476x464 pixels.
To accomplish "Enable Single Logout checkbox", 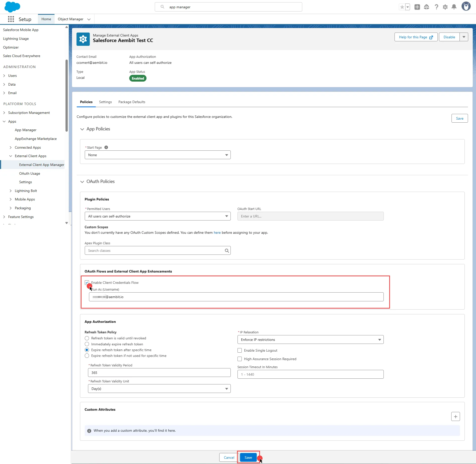I will (x=239, y=350).
